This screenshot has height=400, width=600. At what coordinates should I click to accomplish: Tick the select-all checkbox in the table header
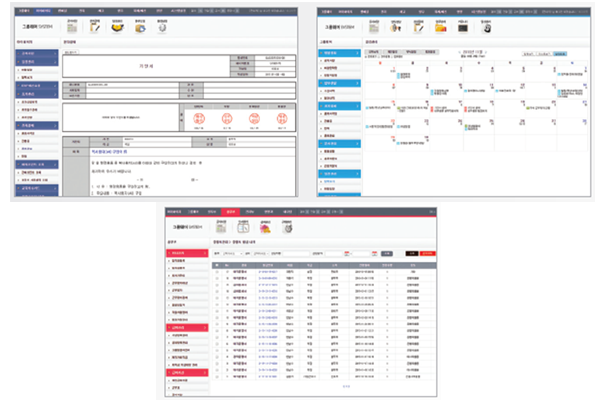(x=217, y=264)
